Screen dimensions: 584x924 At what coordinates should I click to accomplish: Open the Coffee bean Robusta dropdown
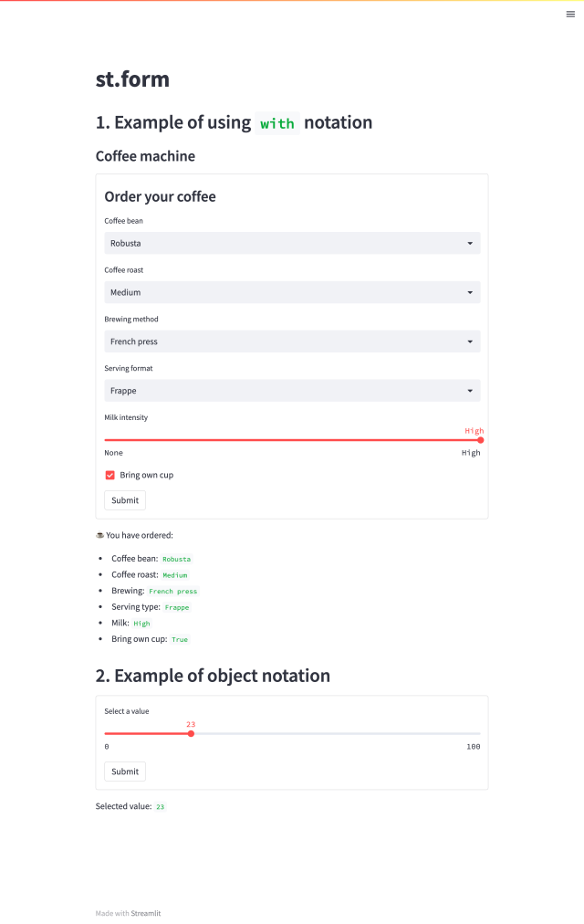click(283, 244)
